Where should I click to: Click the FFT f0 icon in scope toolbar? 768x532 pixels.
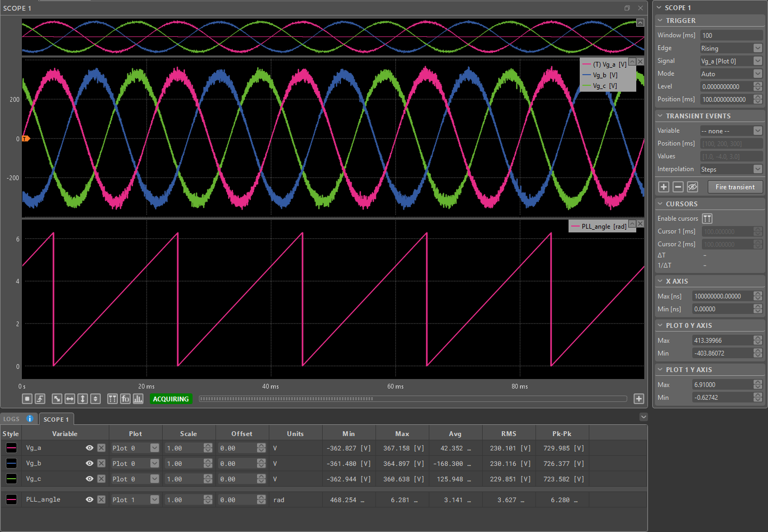point(125,399)
